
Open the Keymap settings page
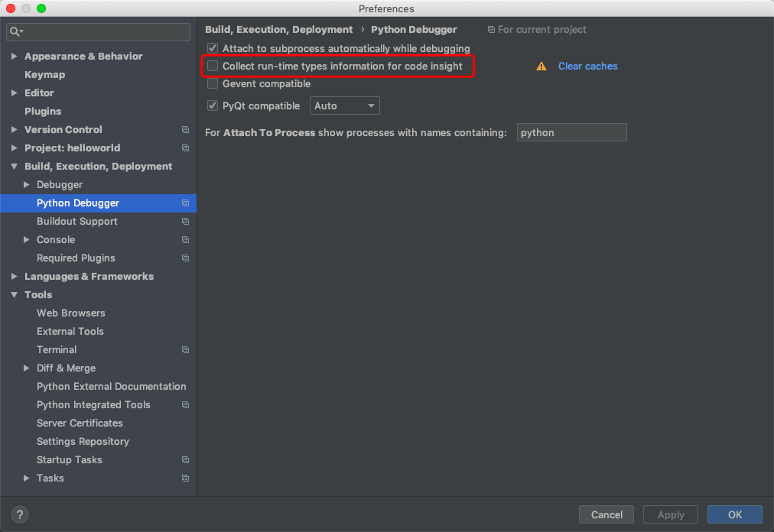pos(45,74)
